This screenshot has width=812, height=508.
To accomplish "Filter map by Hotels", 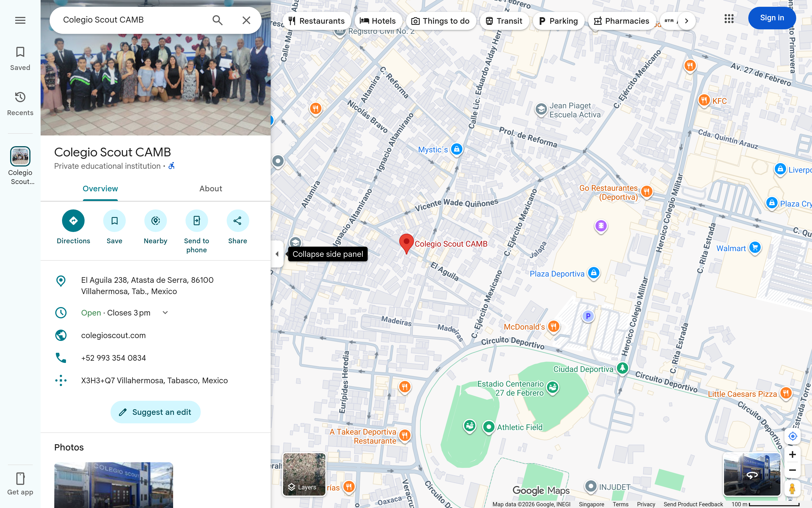I will (x=378, y=21).
